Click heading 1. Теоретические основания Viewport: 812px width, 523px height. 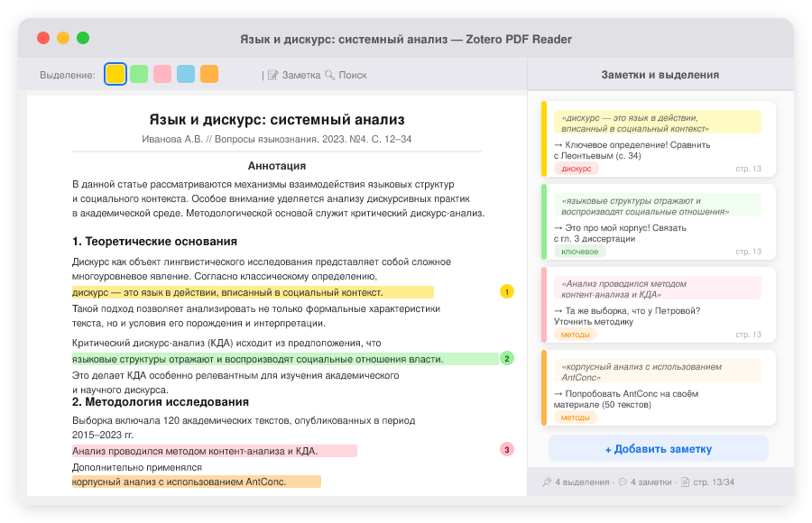154,242
